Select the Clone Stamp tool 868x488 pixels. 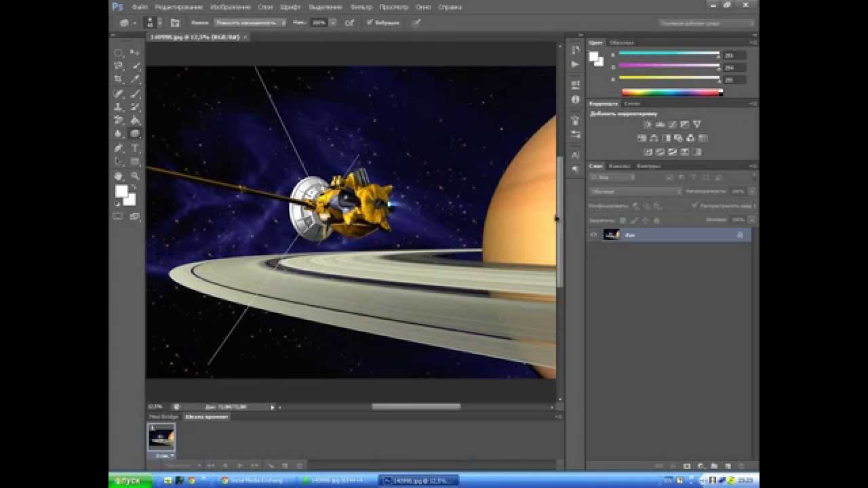click(119, 107)
